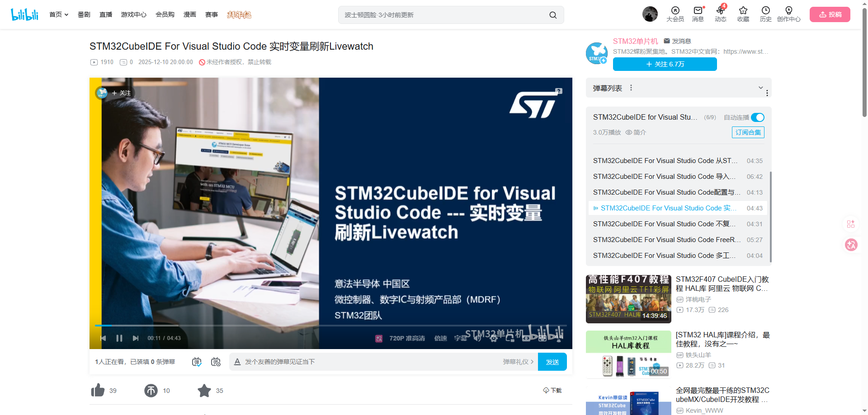
Task: Open the HAL库教程 video thumbnail
Action: [628, 354]
